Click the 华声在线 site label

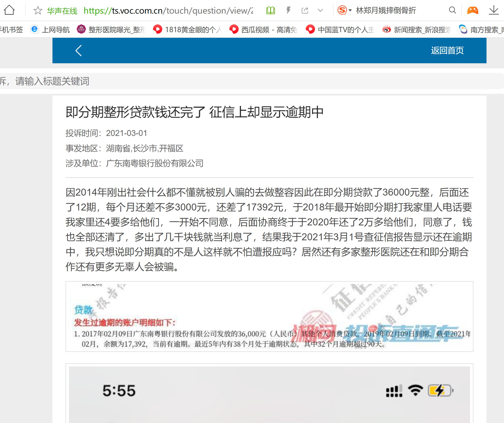pos(62,11)
